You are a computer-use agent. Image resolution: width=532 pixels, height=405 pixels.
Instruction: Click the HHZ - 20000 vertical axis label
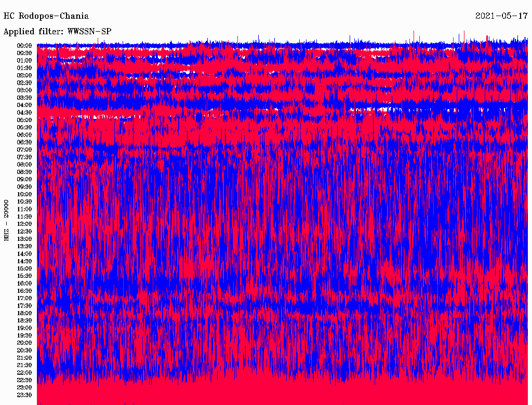pos(7,220)
